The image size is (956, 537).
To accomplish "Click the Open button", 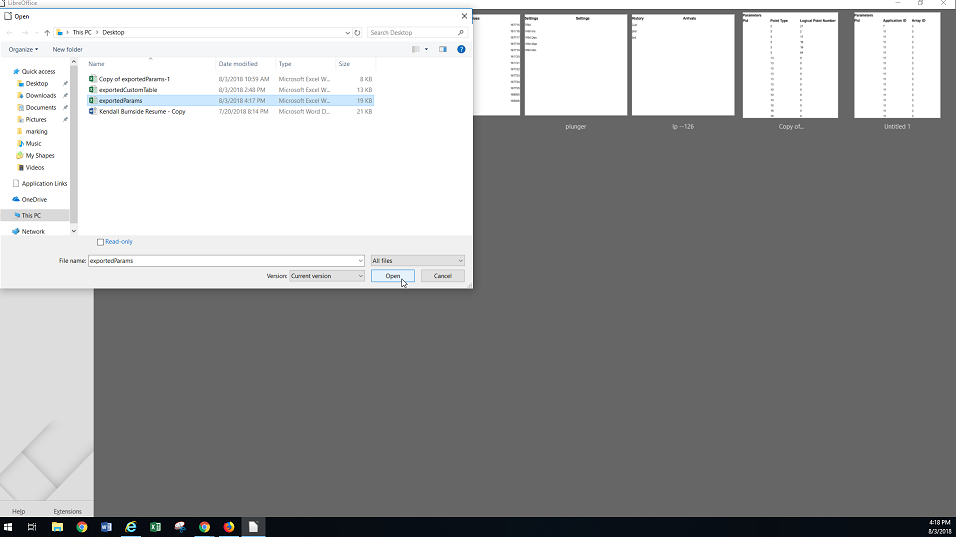I will [x=392, y=276].
